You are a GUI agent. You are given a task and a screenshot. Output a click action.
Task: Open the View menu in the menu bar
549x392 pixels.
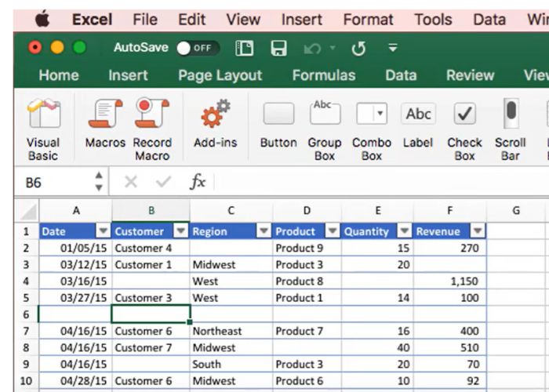coord(243,20)
